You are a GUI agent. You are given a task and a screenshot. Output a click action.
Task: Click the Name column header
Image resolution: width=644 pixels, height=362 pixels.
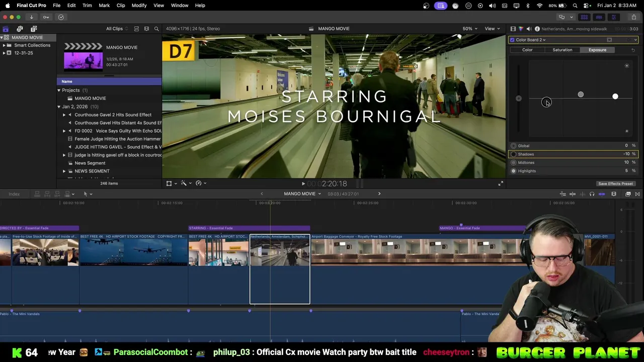coord(109,81)
